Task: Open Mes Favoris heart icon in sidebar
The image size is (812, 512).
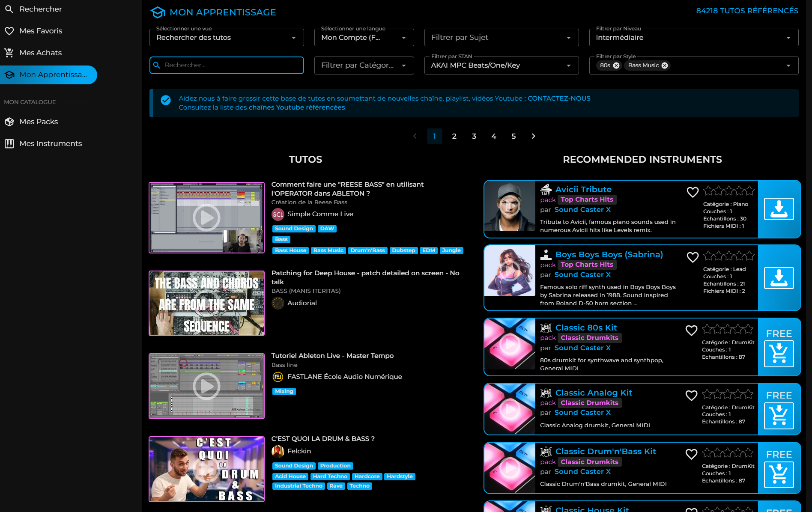Action: point(9,31)
